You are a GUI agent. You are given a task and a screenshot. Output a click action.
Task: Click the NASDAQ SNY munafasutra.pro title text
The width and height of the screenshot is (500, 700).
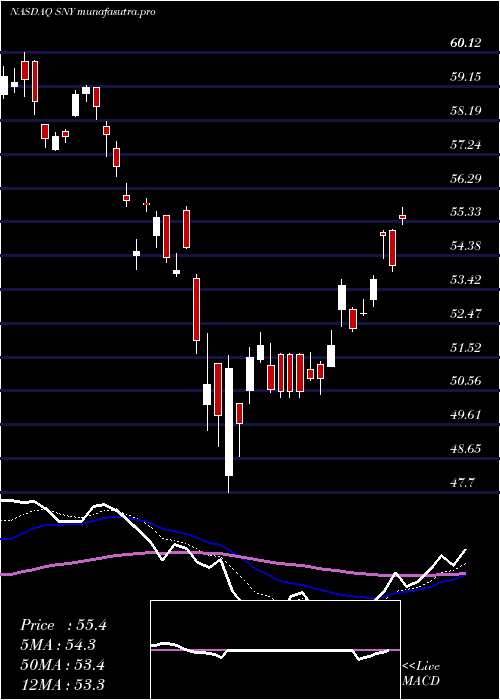82,12
